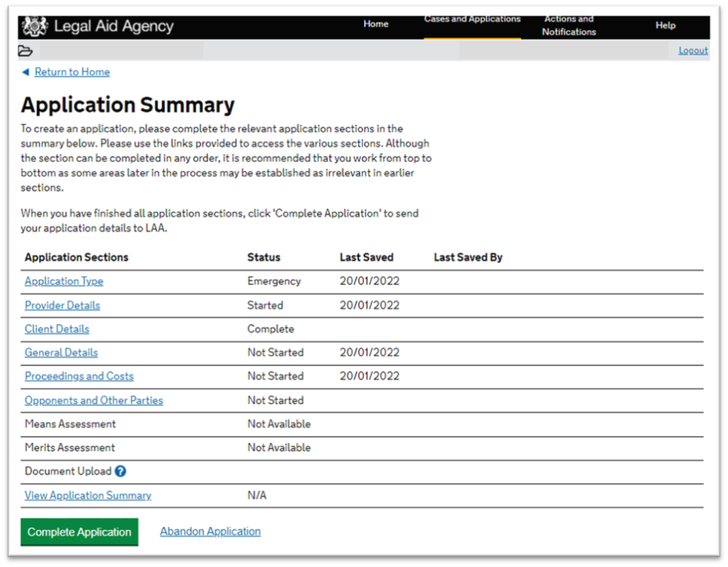728x567 pixels.
Task: Click the Document Upload help icon
Action: (x=120, y=471)
